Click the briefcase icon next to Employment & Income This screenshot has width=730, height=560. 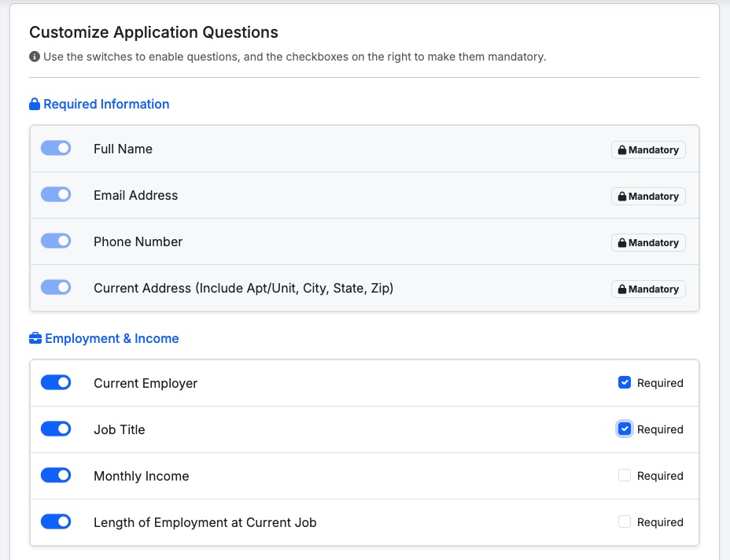coord(35,339)
